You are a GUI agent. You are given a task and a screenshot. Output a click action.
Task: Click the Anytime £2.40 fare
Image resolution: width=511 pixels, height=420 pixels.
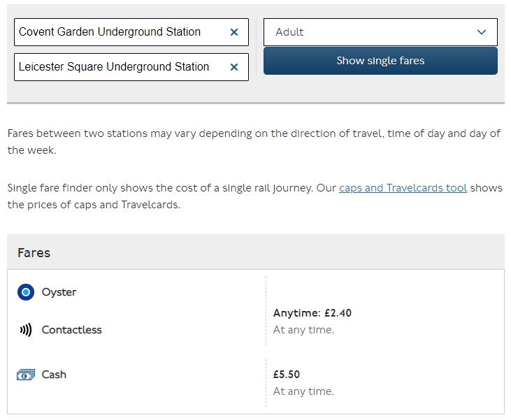click(312, 313)
